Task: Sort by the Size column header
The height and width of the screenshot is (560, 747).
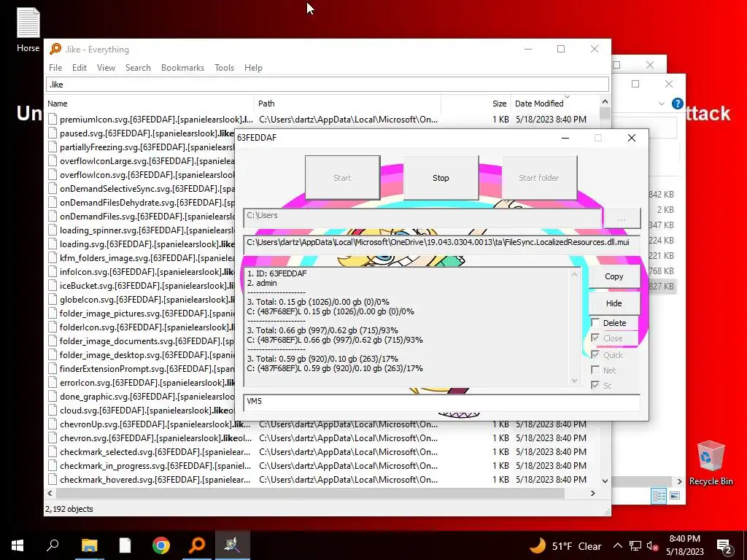Action: (x=476, y=104)
